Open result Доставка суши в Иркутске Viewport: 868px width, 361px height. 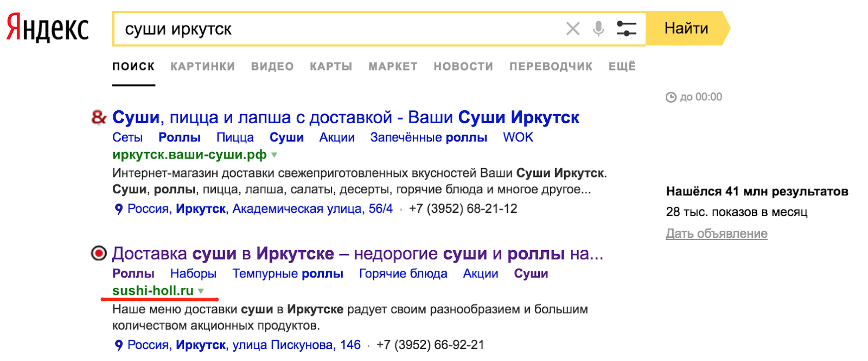(358, 254)
